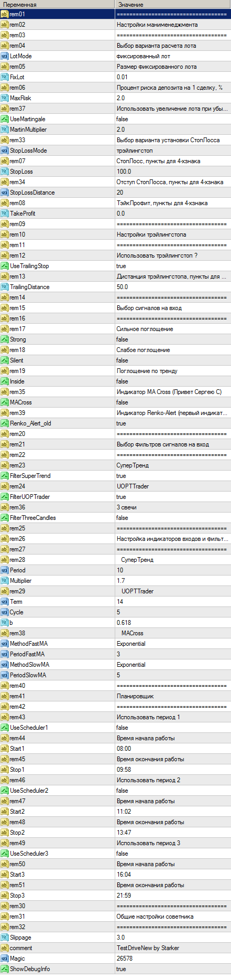Select the true value of Renko_Alert_old
The height and width of the screenshot is (980, 231).
121,423
